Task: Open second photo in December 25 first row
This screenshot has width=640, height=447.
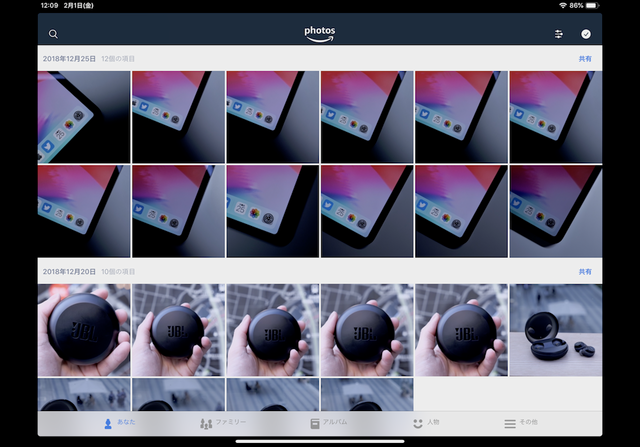Action: pos(178,117)
